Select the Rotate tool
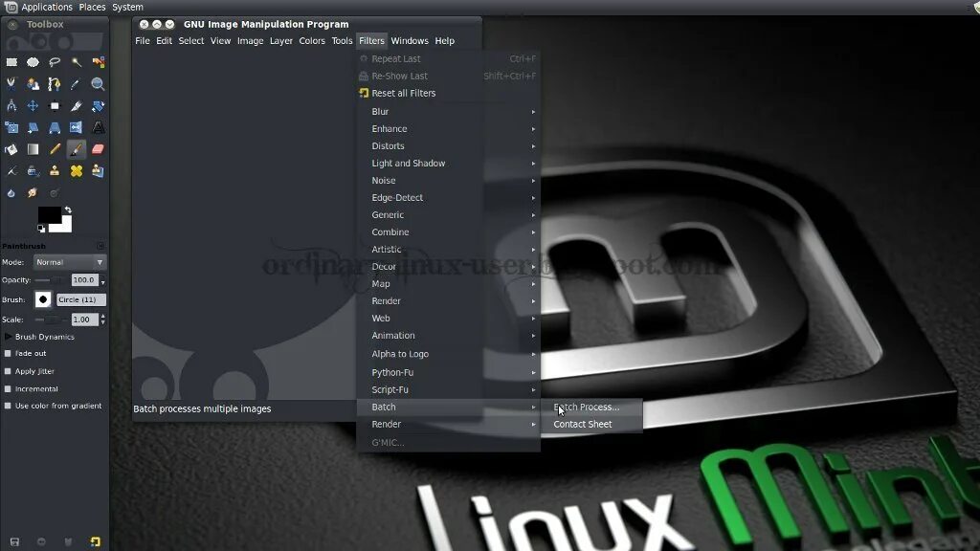The width and height of the screenshot is (980, 551). click(99, 105)
